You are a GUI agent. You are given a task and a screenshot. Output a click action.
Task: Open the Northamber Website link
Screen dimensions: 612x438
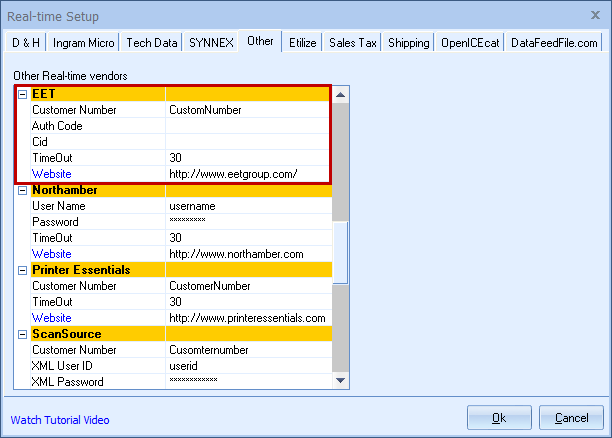52,254
